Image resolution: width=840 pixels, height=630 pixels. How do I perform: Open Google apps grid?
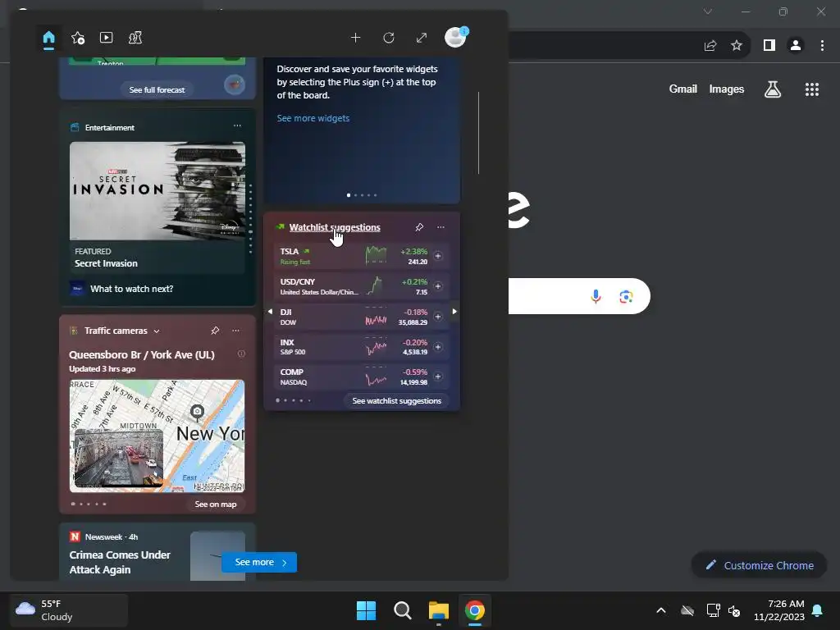click(x=812, y=89)
